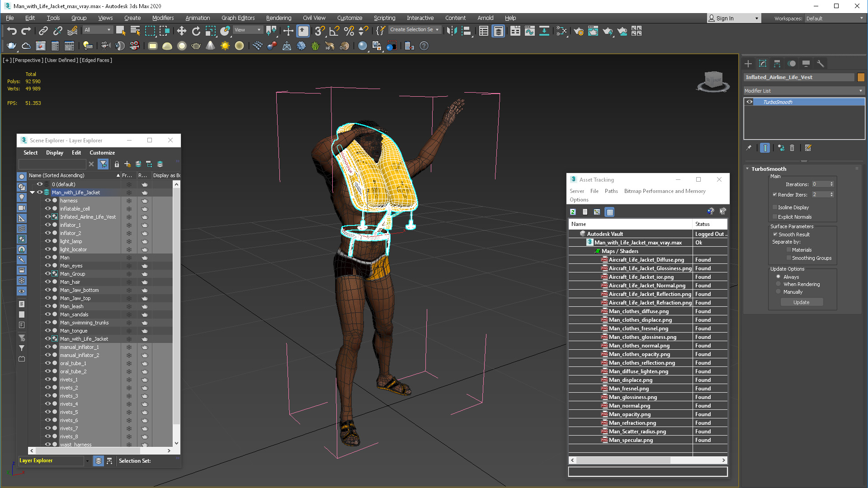The height and width of the screenshot is (488, 868).
Task: Select the Manually update option
Action: tap(778, 292)
